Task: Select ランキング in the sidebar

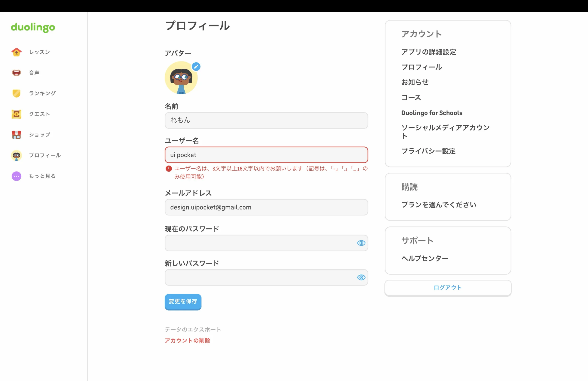Action: (x=43, y=93)
